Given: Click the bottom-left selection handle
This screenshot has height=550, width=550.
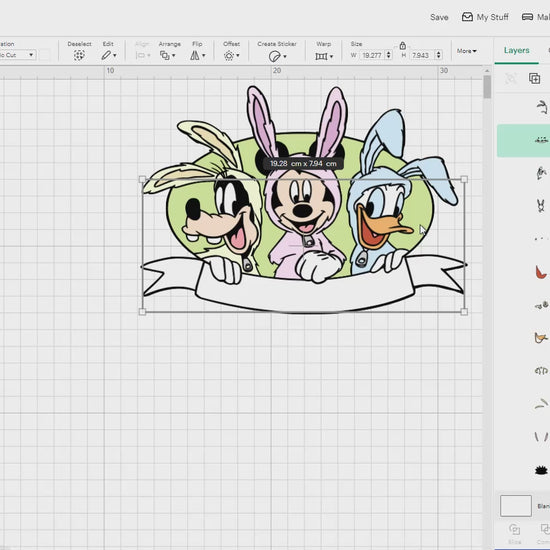Looking at the screenshot, I should pos(142,311).
